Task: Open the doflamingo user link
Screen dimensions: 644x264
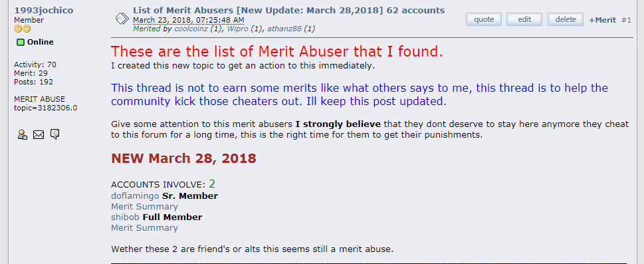Action: pos(135,196)
